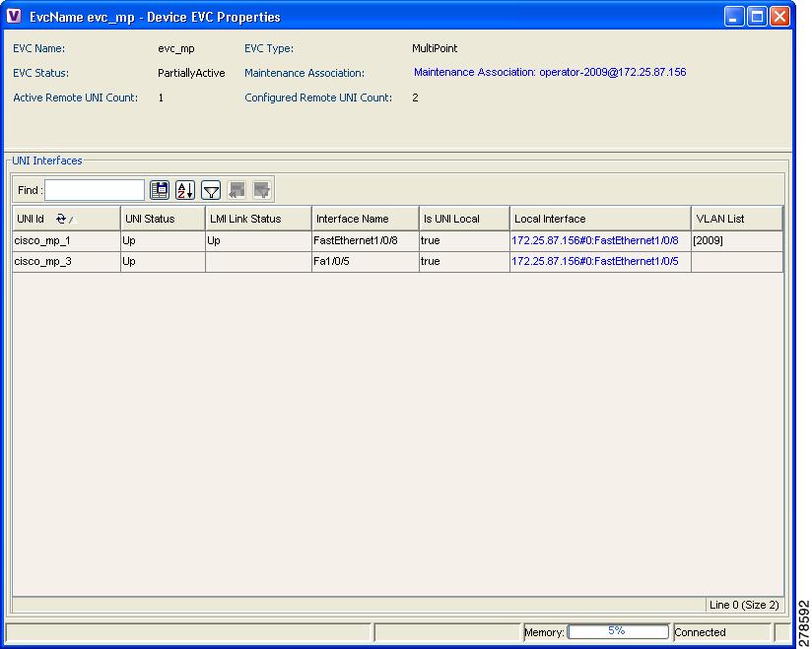Click the application logo in title bar
This screenshot has height=649, width=812.
point(14,16)
